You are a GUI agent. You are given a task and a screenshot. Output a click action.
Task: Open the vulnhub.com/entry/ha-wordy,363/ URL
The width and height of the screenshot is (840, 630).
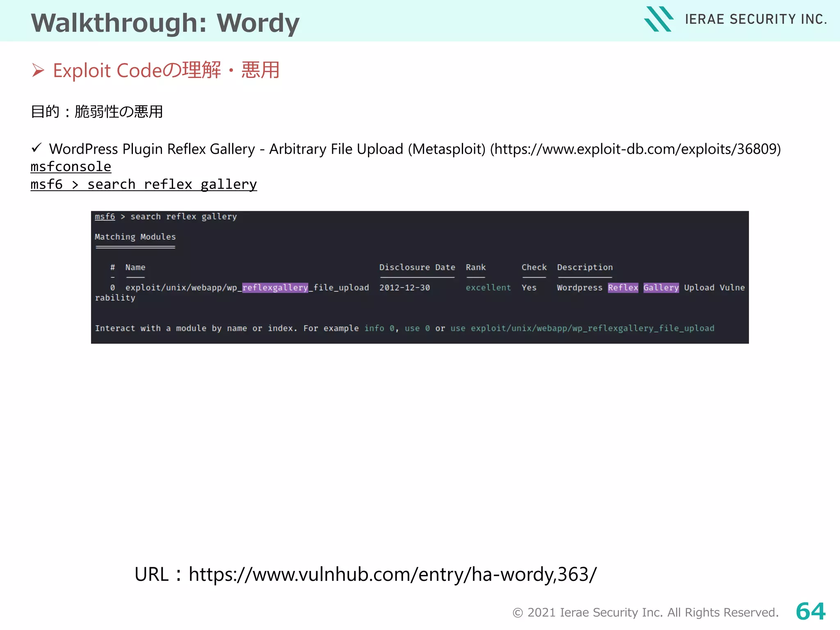pyautogui.click(x=393, y=574)
